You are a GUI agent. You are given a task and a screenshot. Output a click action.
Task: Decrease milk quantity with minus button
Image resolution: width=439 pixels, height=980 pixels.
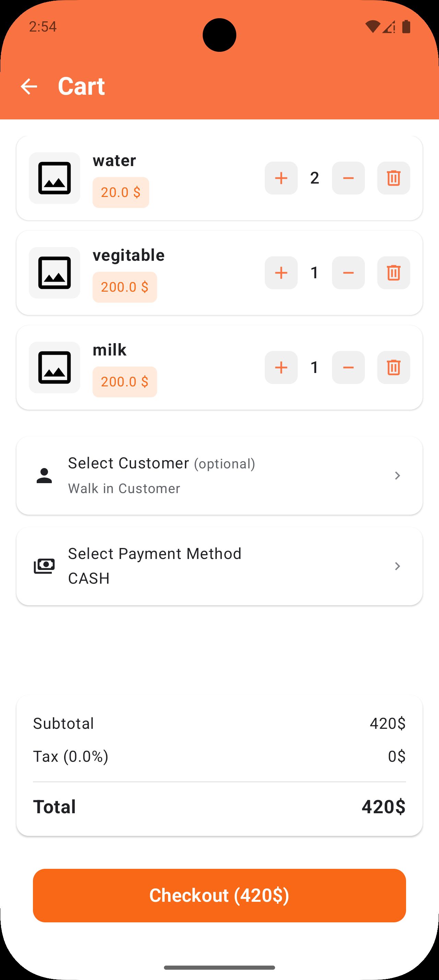[348, 367]
